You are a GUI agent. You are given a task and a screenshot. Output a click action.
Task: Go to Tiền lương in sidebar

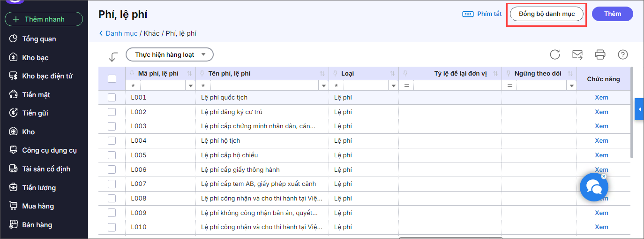[x=39, y=188]
